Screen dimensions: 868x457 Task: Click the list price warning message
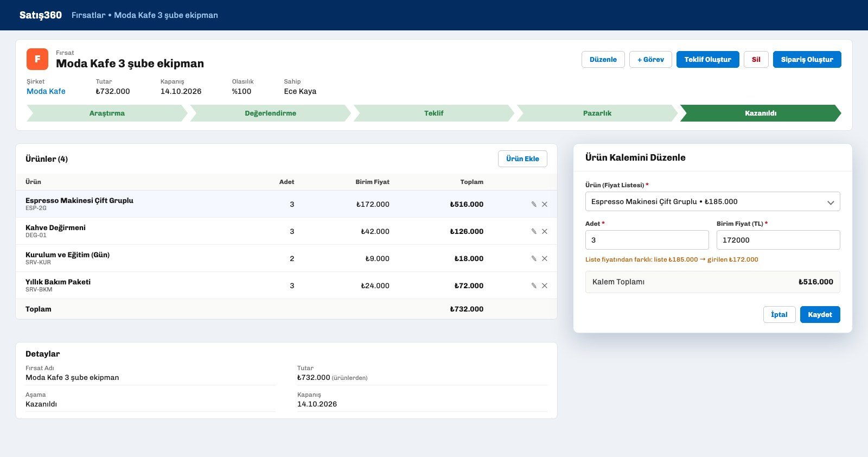click(672, 259)
